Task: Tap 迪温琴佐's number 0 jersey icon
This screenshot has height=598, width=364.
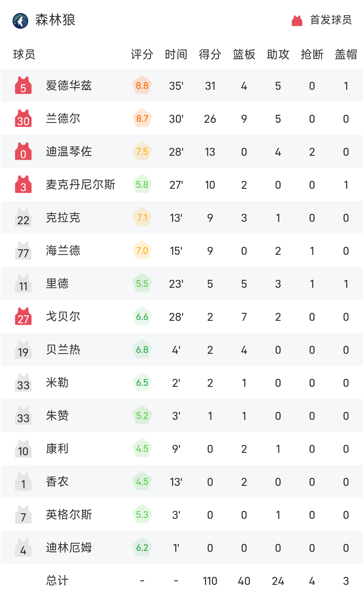Action: tap(23, 151)
